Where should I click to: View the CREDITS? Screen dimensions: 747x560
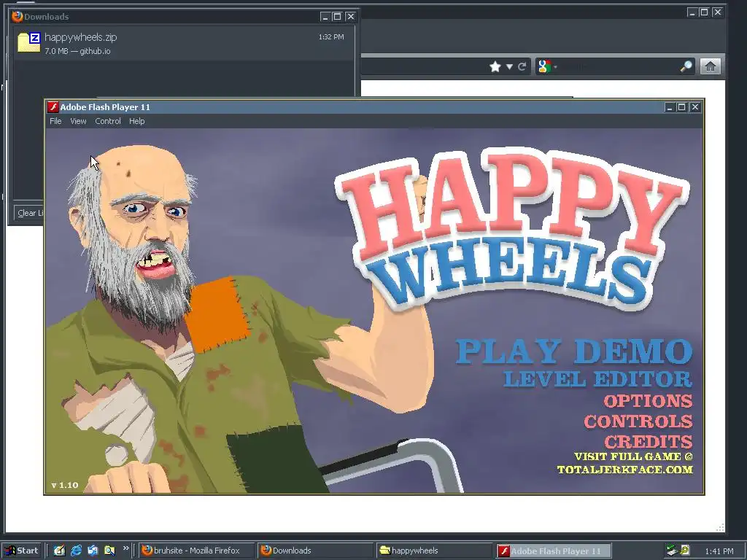(649, 442)
